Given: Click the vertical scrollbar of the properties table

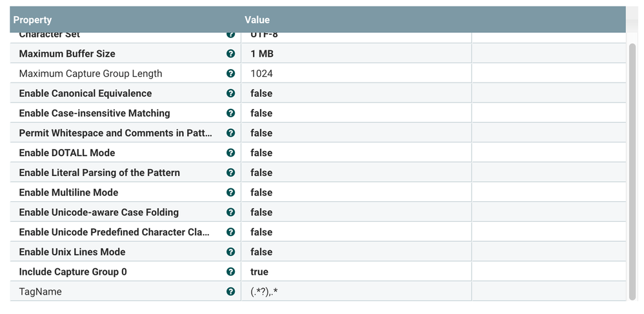Looking at the screenshot, I should point(632,168).
